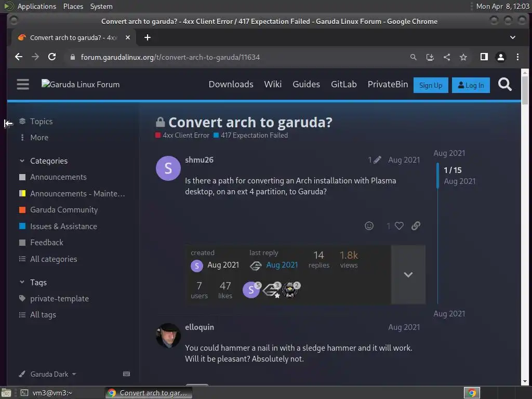Open elloquin's avatar photo
Image resolution: width=532 pixels, height=399 pixels.
168,336
